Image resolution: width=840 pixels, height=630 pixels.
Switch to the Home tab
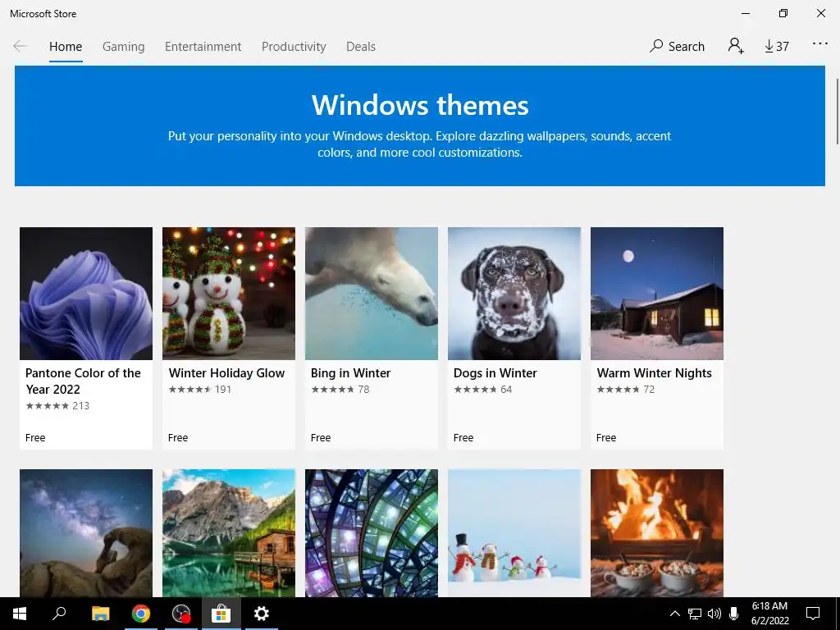point(66,47)
